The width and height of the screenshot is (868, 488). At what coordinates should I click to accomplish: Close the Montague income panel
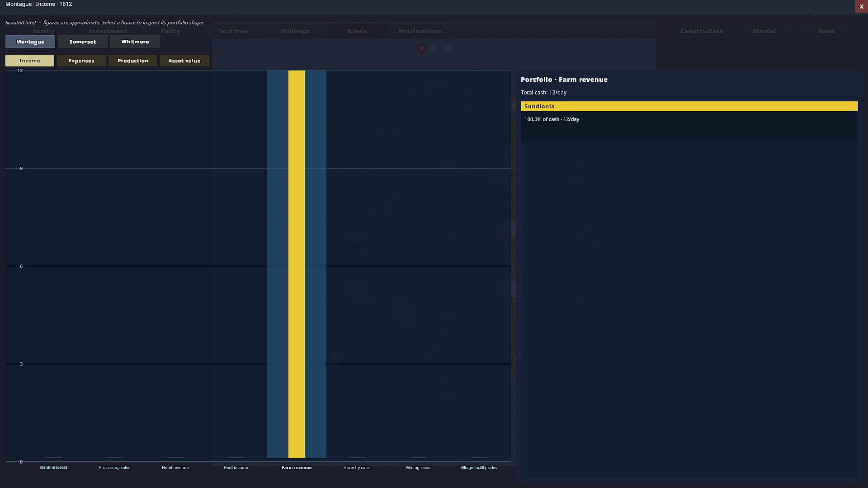pyautogui.click(x=861, y=6)
